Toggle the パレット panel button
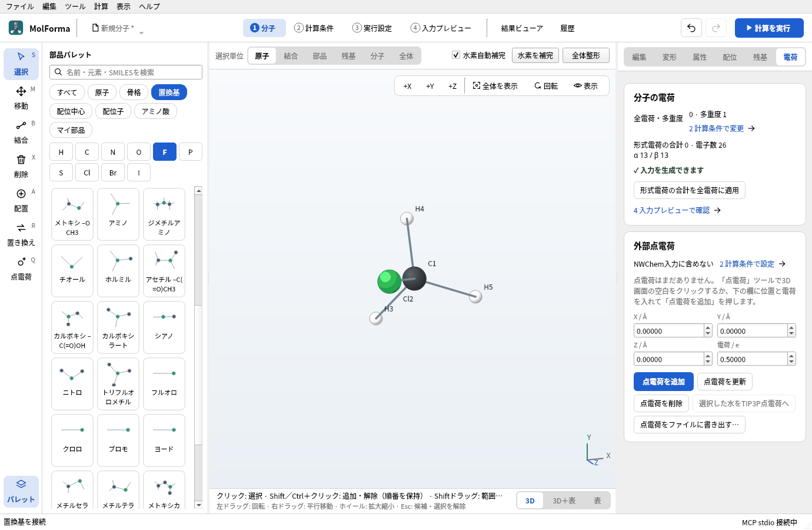Screen dimensions: 812x530 pyautogui.click(x=21, y=491)
